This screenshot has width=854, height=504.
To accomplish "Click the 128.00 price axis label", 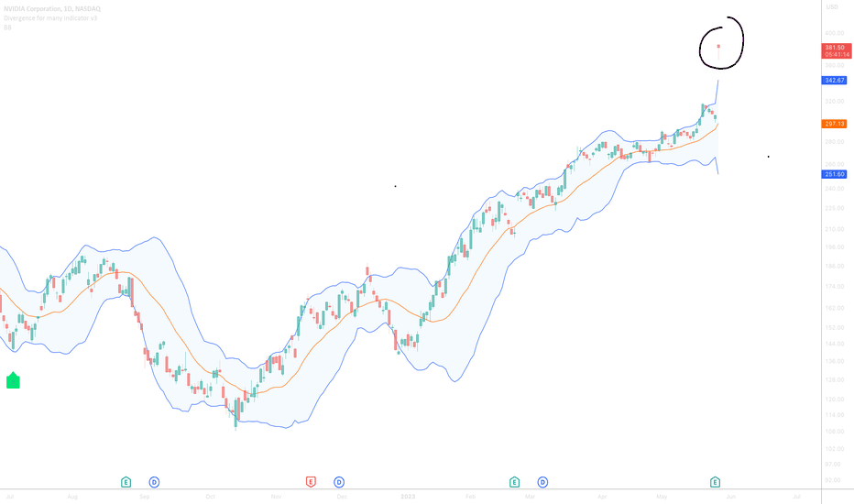I will pos(834,379).
